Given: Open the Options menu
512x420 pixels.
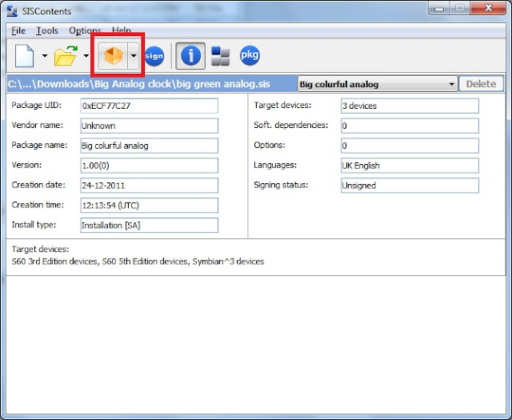Looking at the screenshot, I should pyautogui.click(x=85, y=30).
